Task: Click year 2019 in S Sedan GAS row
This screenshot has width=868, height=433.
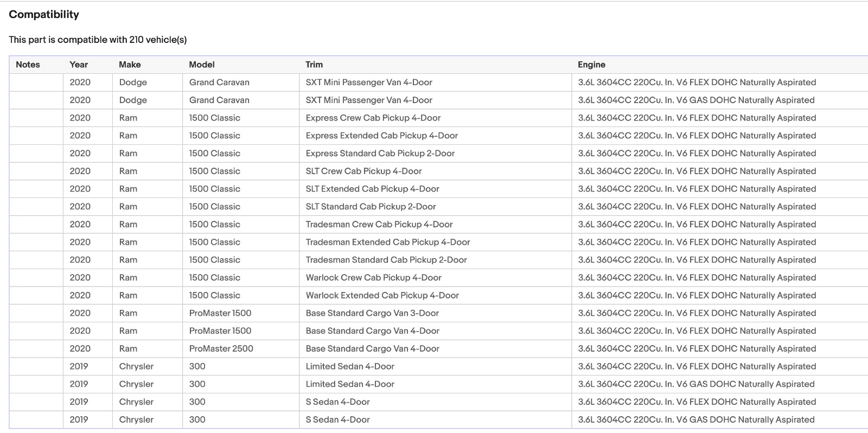Action: coord(79,420)
